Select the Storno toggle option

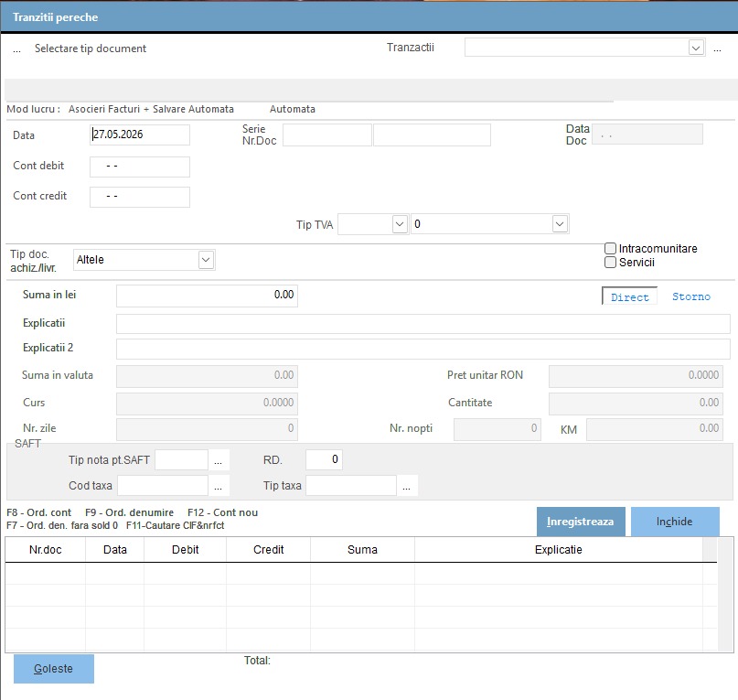click(691, 296)
